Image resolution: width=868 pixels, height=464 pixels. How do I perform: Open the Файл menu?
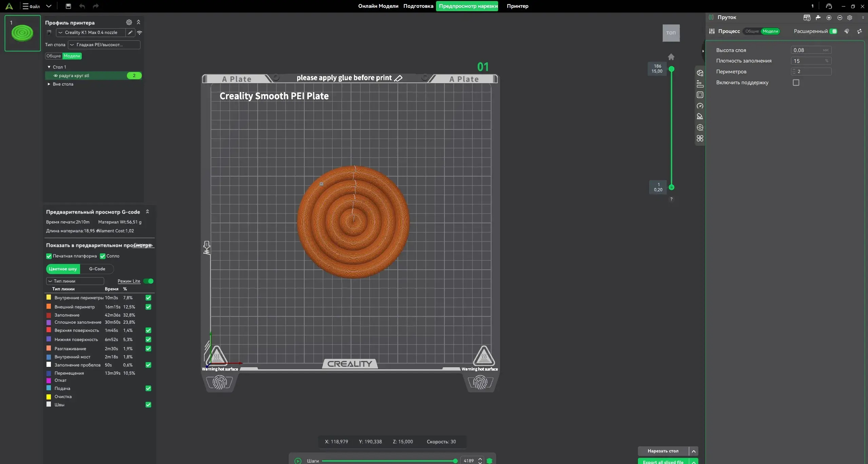pyautogui.click(x=31, y=6)
